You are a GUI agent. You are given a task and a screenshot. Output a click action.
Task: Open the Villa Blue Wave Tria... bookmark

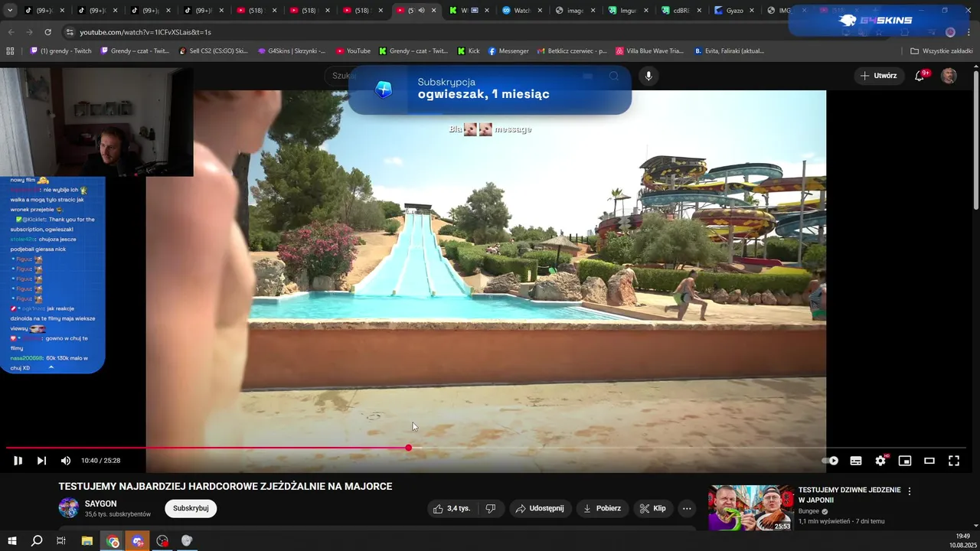(649, 51)
